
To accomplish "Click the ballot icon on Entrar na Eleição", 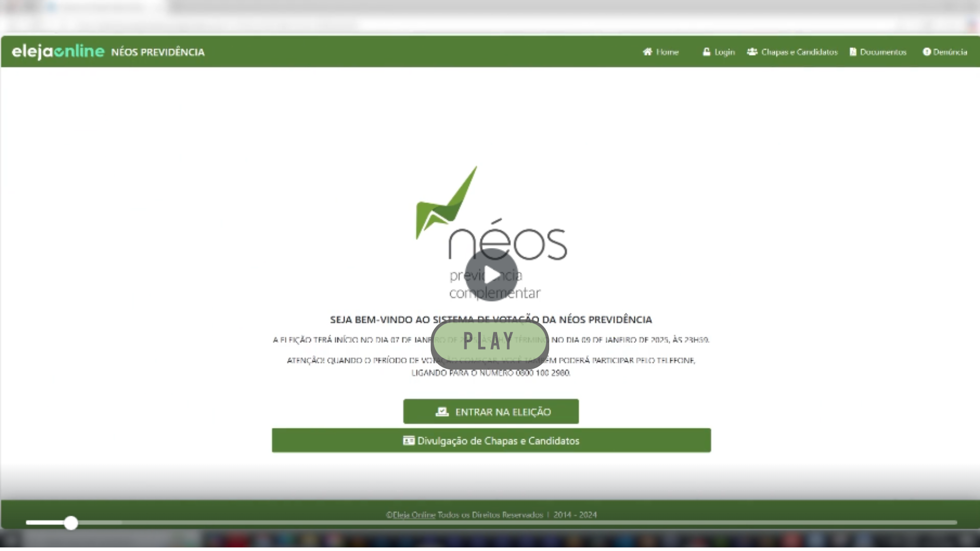I will [x=442, y=412].
